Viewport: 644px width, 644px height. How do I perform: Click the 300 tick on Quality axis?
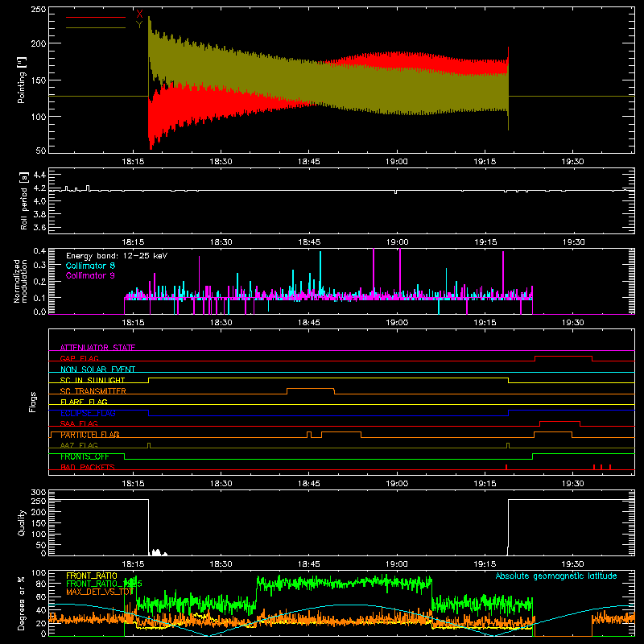click(x=39, y=493)
